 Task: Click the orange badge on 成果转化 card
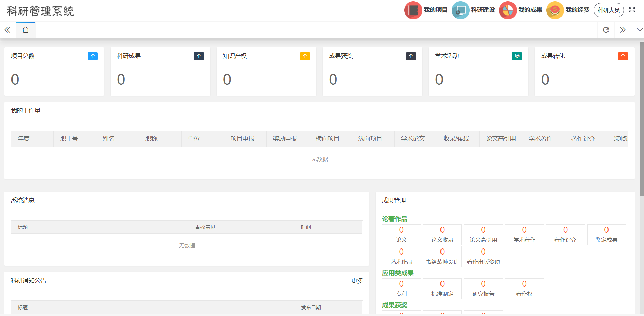(623, 56)
